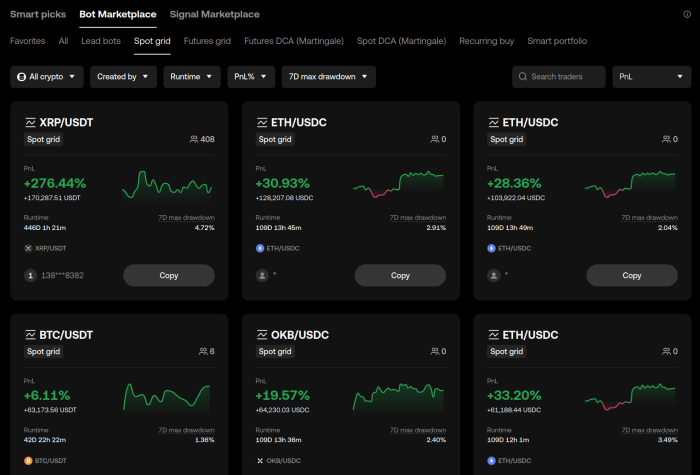Click the 446D 1h 21m runtime value
700x475 pixels.
(45, 228)
